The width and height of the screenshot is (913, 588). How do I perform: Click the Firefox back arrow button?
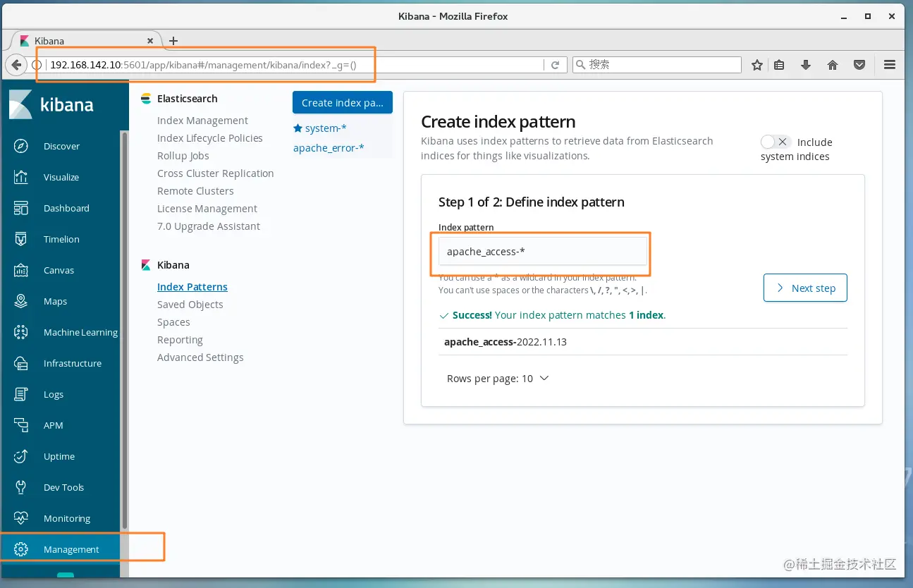tap(16, 65)
